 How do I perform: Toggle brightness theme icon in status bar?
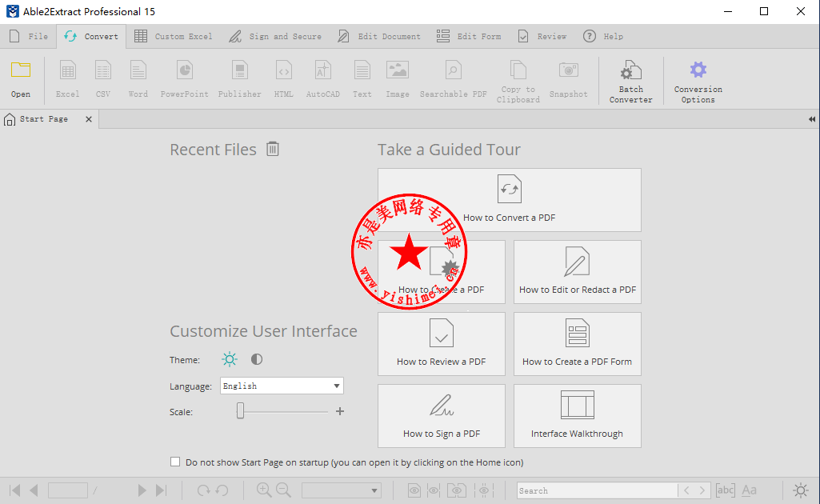point(801,490)
